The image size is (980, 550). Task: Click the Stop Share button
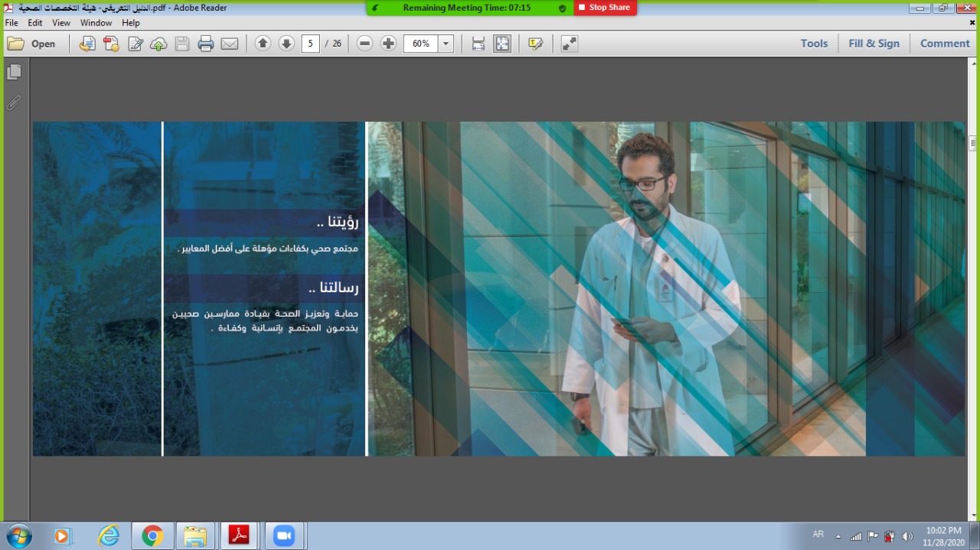(x=605, y=8)
